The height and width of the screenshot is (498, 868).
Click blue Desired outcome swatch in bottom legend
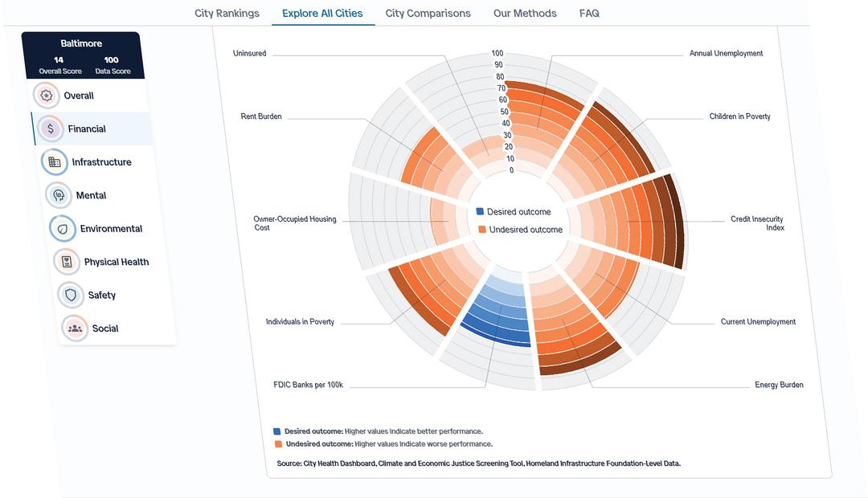(276, 431)
